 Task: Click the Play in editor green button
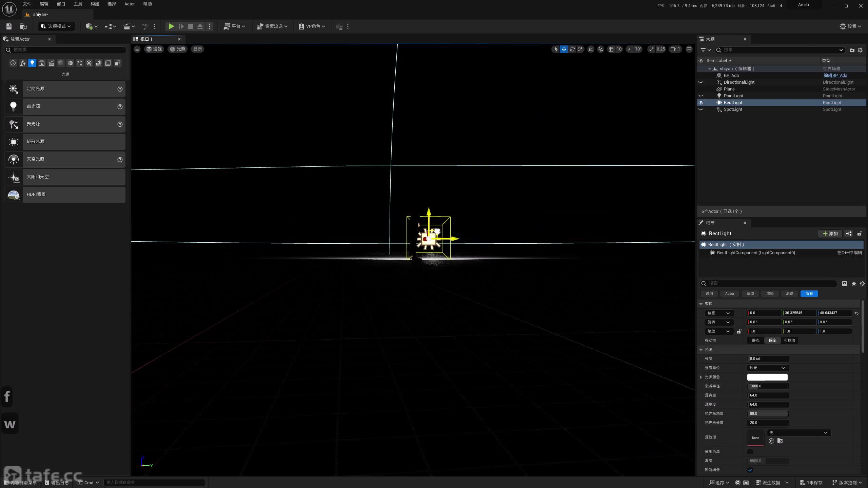[171, 26]
